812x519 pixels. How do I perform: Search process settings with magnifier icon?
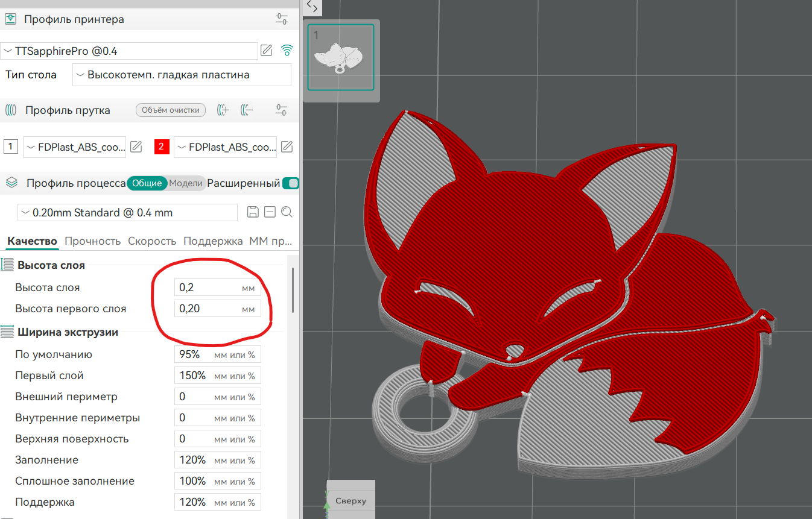(287, 212)
